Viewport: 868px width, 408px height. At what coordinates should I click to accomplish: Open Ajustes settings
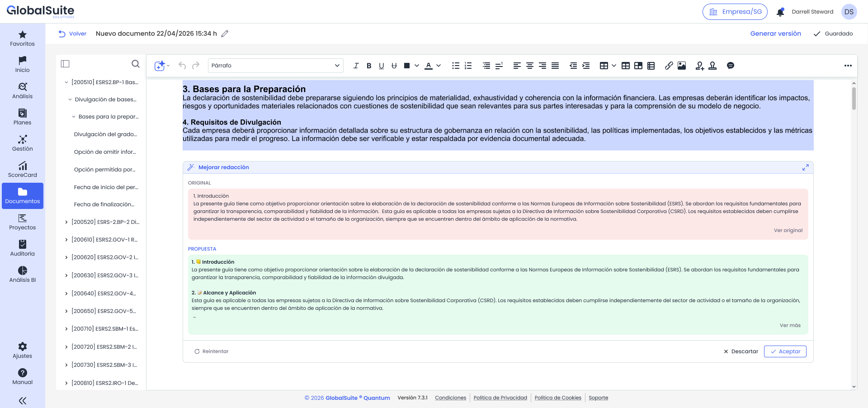[x=23, y=351]
